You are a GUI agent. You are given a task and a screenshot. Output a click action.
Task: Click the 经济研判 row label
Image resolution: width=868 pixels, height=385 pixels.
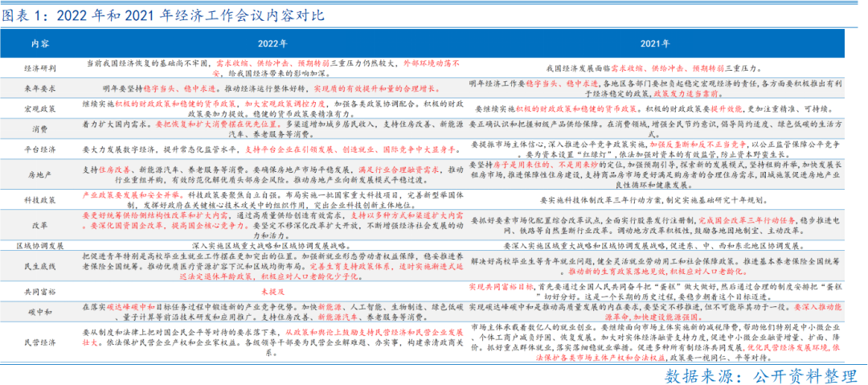tap(39, 67)
